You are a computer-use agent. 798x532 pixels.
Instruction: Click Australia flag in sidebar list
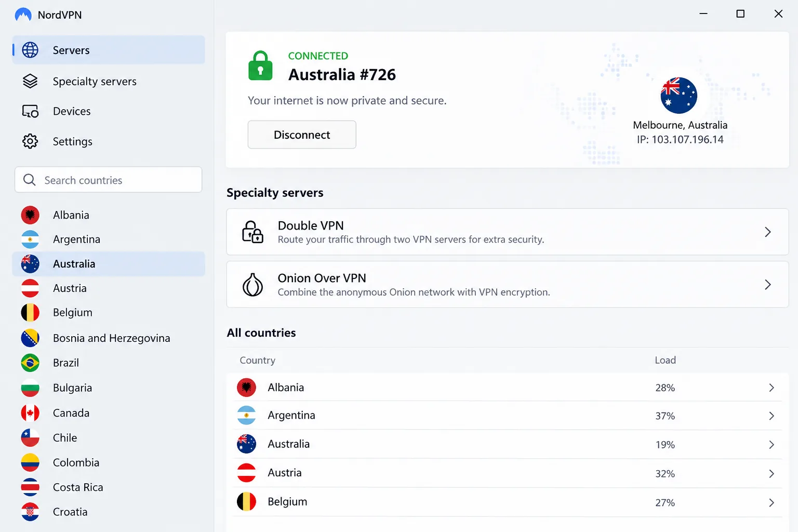coord(30,264)
